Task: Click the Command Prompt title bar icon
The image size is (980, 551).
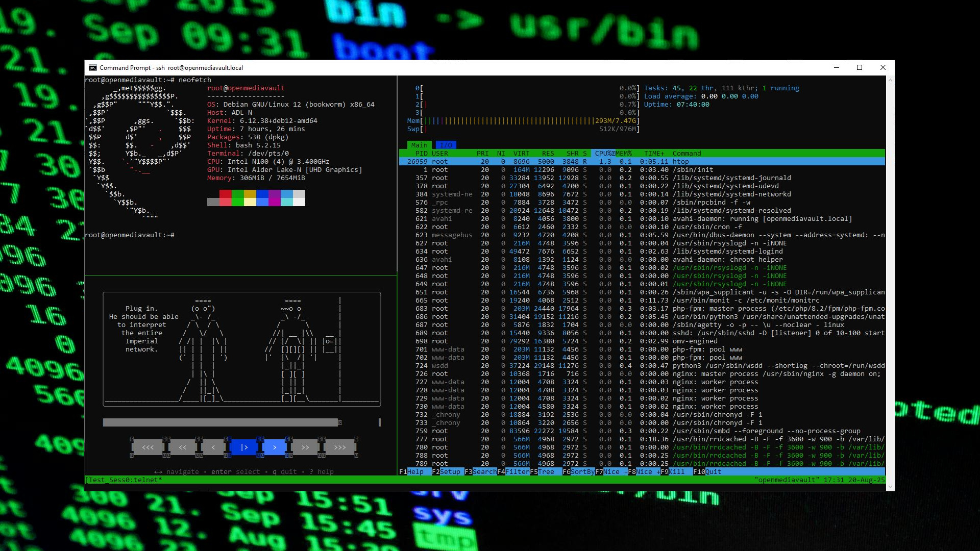Action: coord(92,67)
